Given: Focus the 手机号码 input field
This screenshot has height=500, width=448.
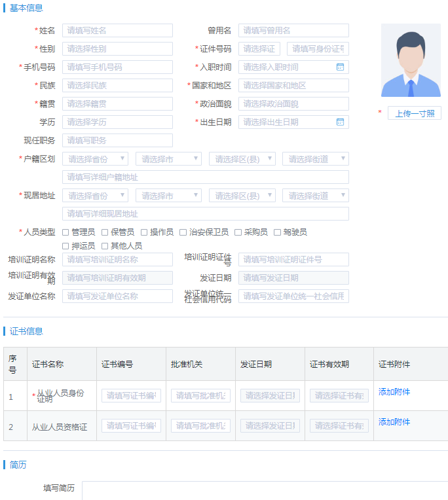Looking at the screenshot, I should [x=117, y=67].
